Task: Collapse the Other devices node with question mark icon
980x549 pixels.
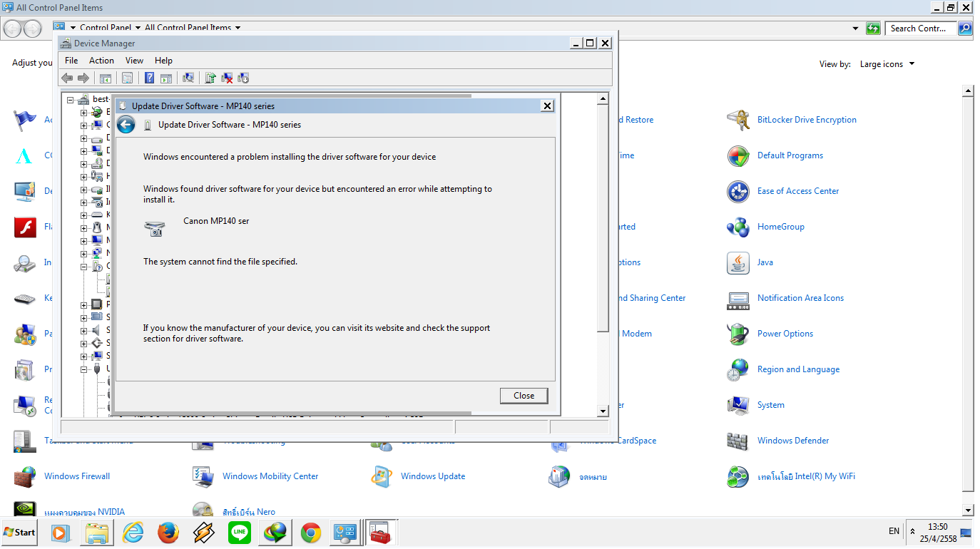Action: [83, 267]
